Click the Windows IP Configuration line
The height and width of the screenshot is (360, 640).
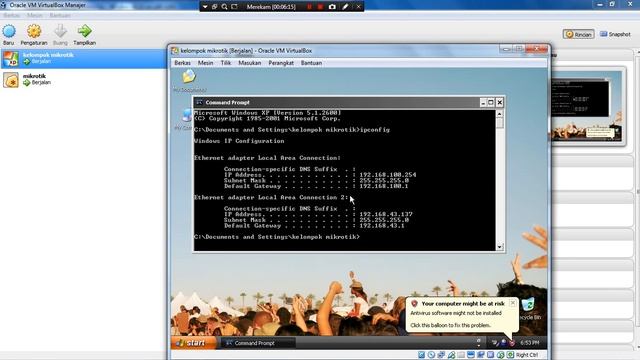pos(239,141)
